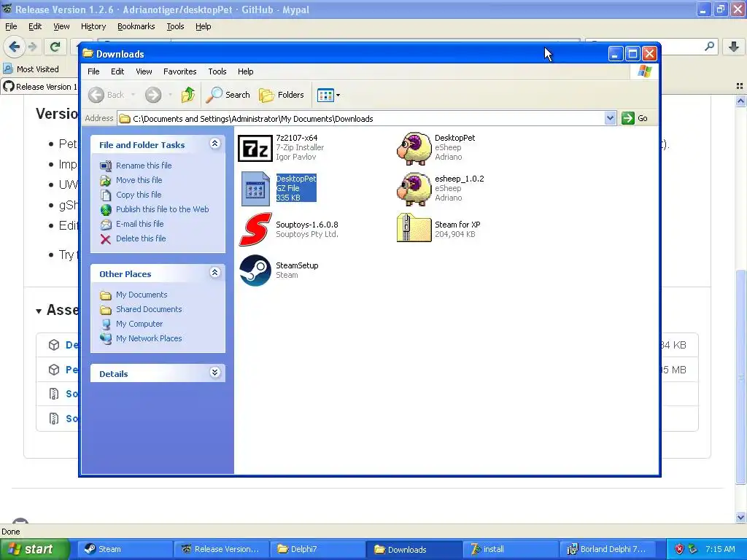Image resolution: width=747 pixels, height=560 pixels.
Task: Click the Mypal browser reload icon
Action: click(55, 47)
